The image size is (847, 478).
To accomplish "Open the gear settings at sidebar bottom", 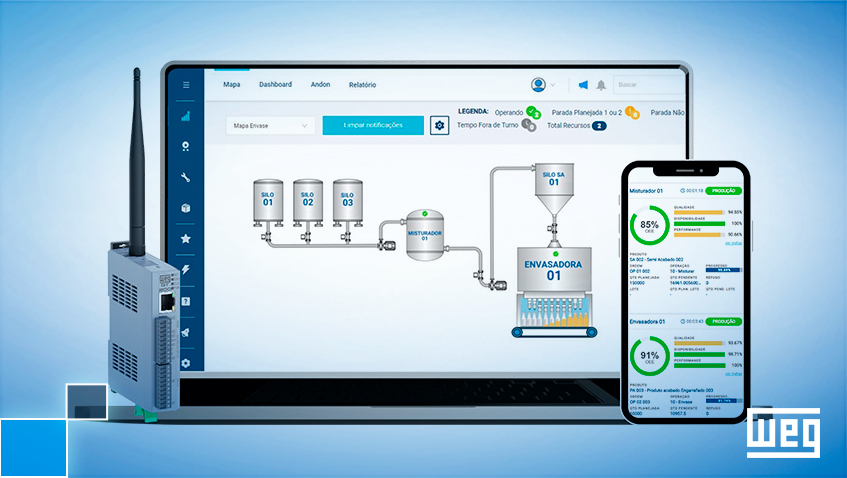I will tap(186, 363).
